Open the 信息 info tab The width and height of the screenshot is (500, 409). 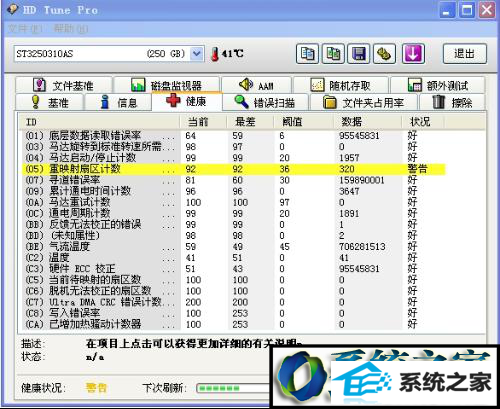[118, 102]
